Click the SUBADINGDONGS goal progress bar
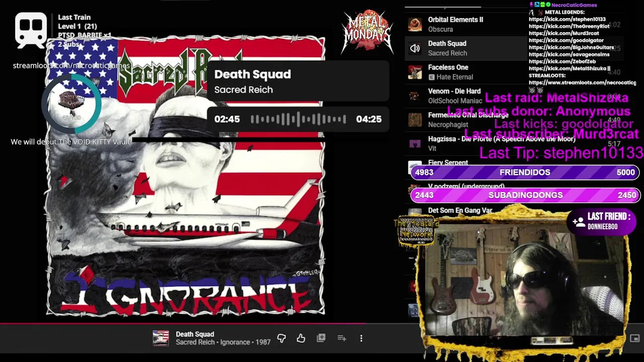The image size is (644, 362). coord(525,195)
